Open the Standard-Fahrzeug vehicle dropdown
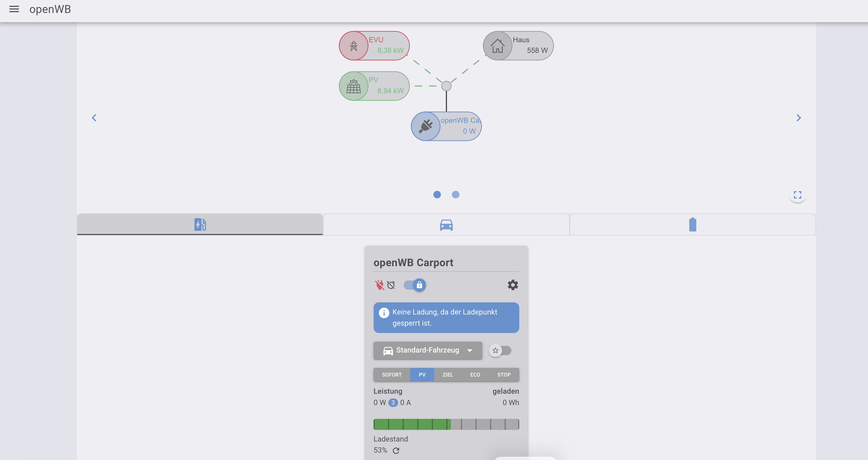This screenshot has height=460, width=868. 428,350
